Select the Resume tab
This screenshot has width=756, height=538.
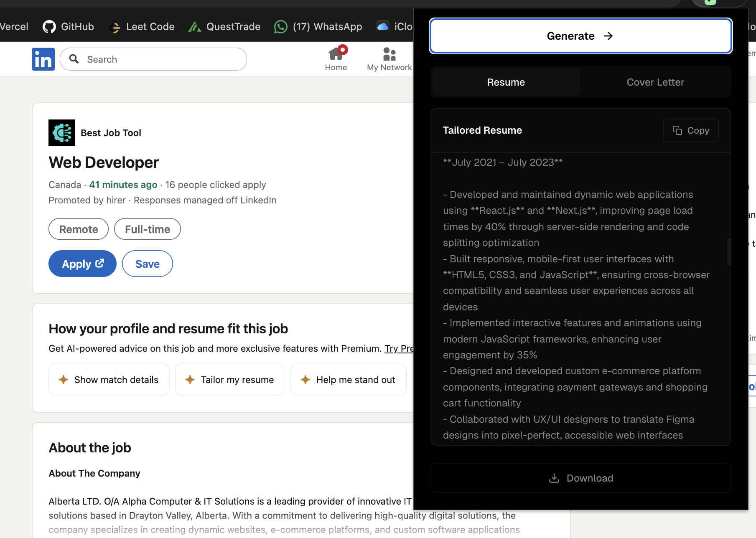tap(505, 82)
